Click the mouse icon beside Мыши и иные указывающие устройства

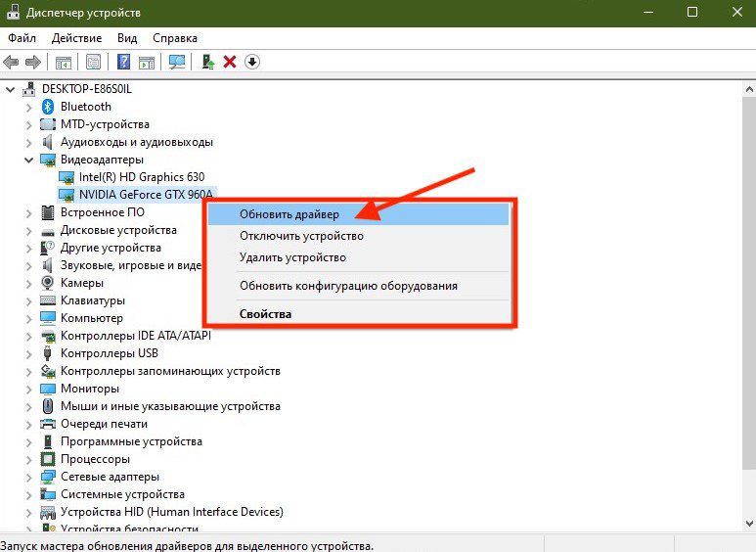point(47,406)
